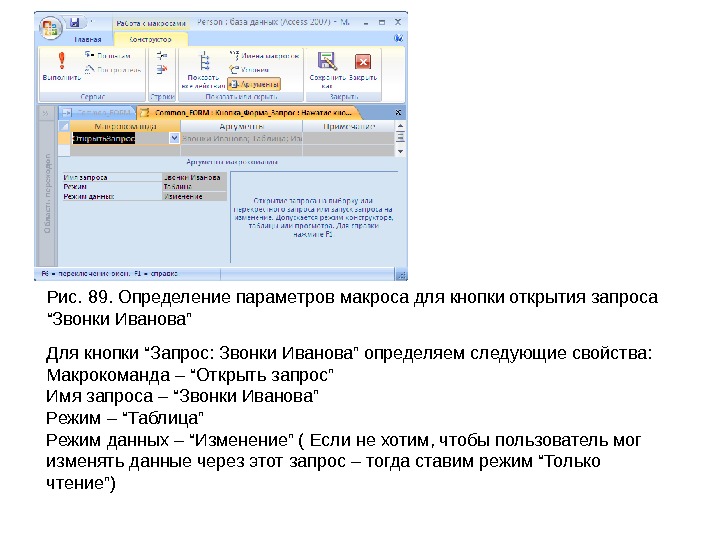Viewport: 720px width, 540px height.
Task: Click the Аргументы column header
Action: point(242,126)
